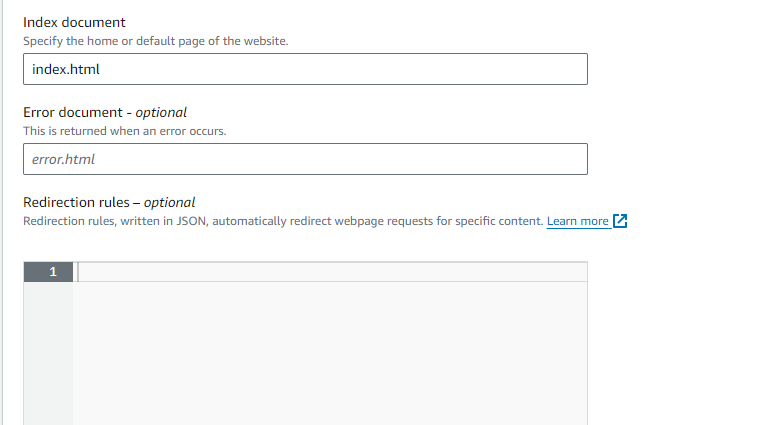Image resolution: width=780 pixels, height=425 pixels.
Task: Click the error.html placeholder text
Action: pos(63,159)
